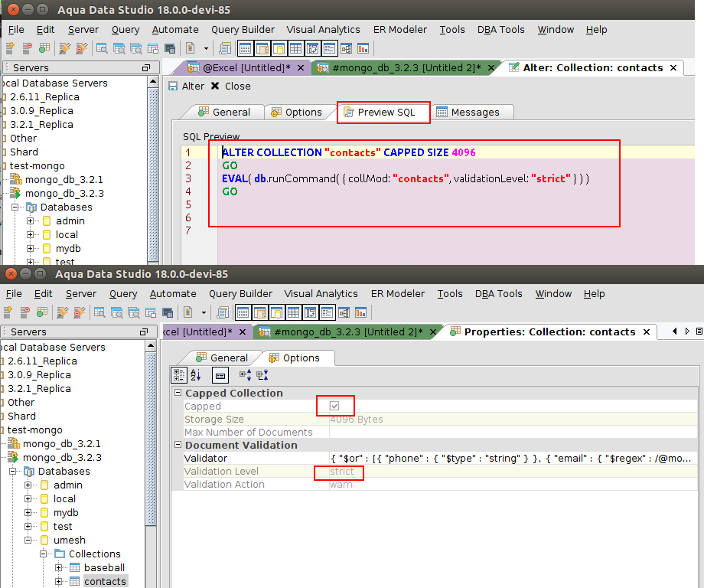Click the register server icon in the top window toolbar

click(10, 48)
